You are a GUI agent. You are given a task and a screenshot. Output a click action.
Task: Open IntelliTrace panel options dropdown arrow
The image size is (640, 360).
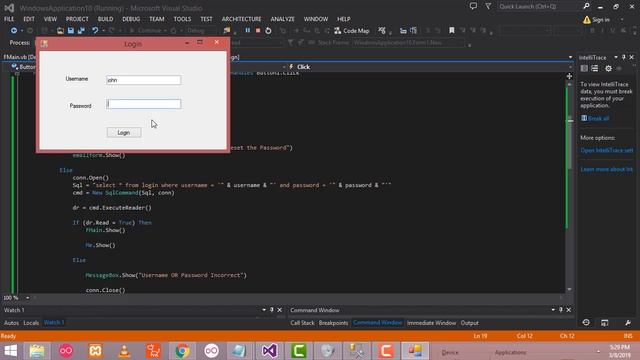click(x=616, y=57)
